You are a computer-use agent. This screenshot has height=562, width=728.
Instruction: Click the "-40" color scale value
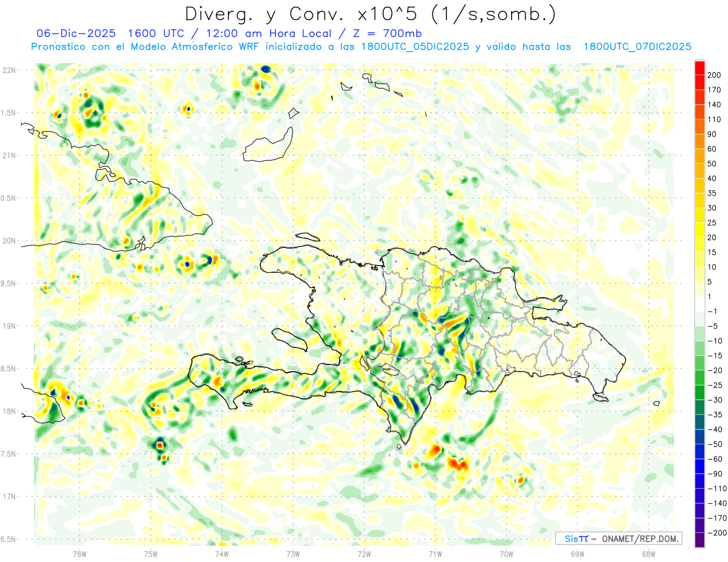point(715,430)
